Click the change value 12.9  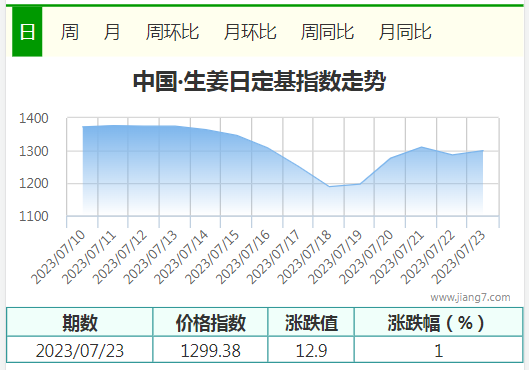(x=311, y=350)
